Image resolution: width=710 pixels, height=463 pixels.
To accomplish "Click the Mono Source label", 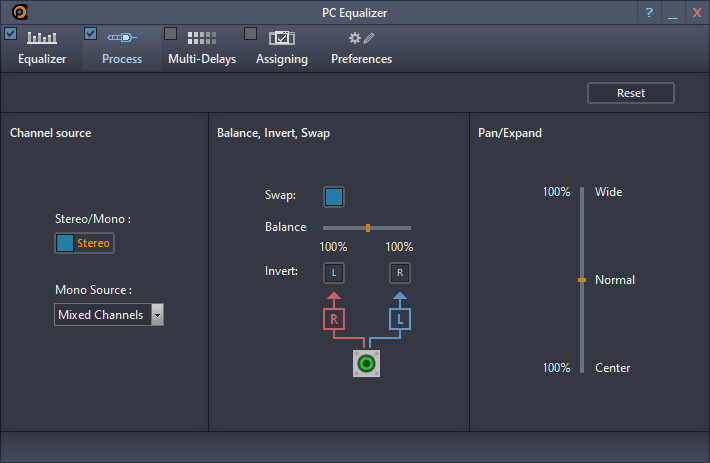I will (x=93, y=290).
